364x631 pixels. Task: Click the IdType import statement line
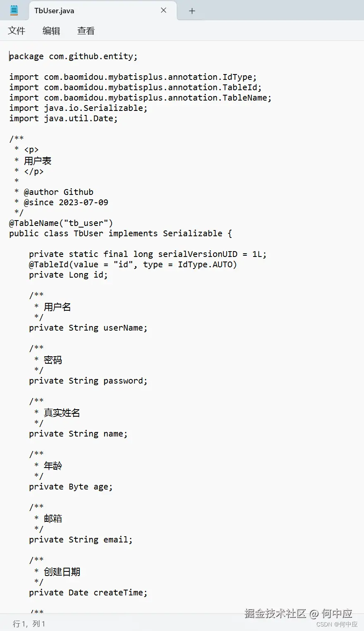point(133,77)
